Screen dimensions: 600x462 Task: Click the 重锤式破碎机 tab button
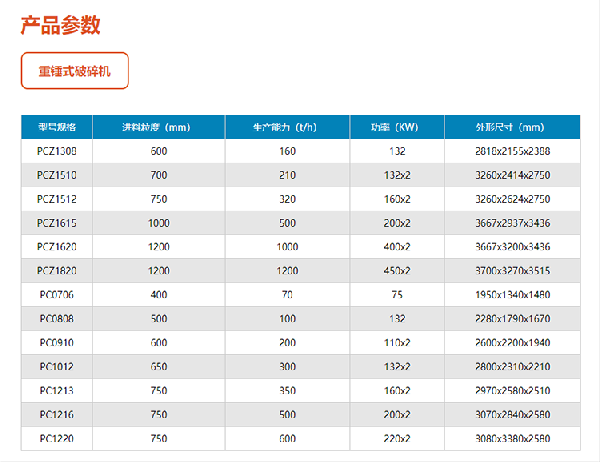75,71
